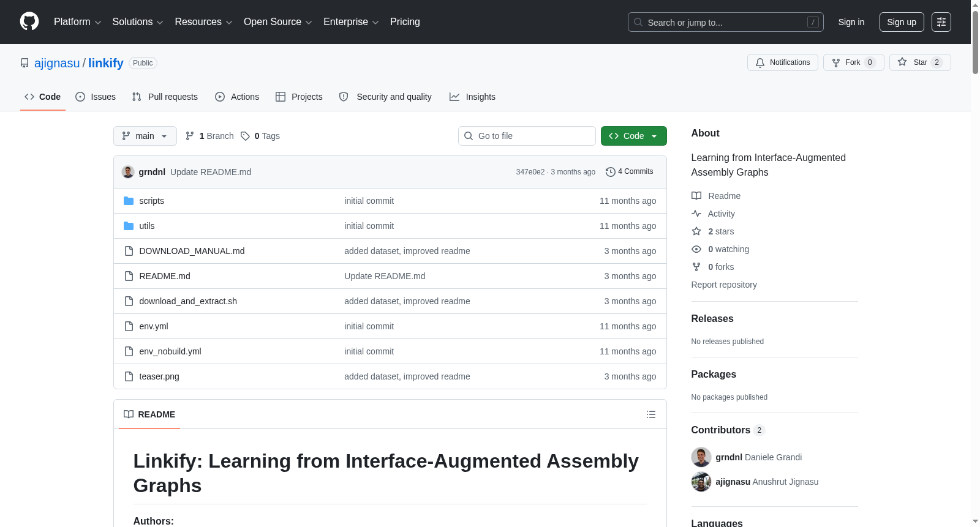Click the Go to file input
Screen dimensions: 980x527
point(527,136)
